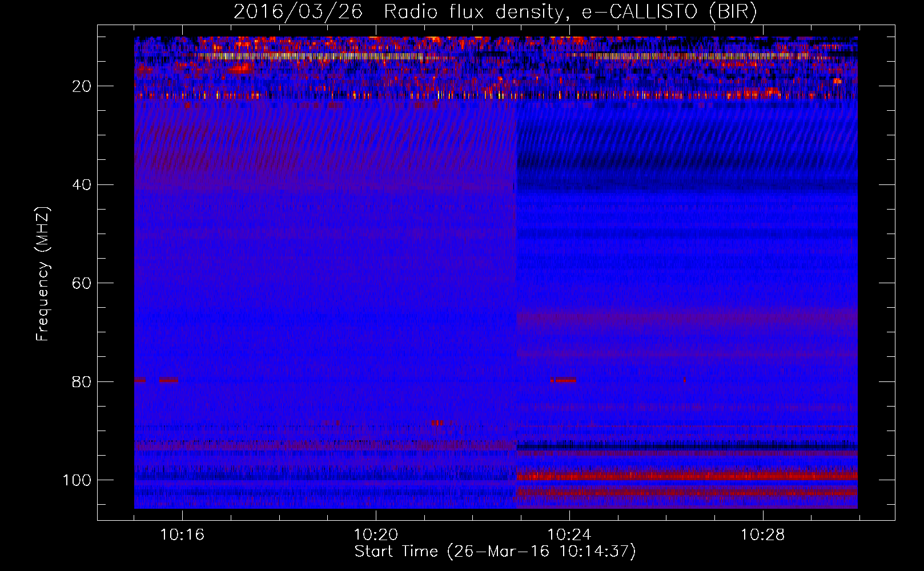Click the '80' frequency tick label
This screenshot has height=571, width=924.
[x=82, y=382]
